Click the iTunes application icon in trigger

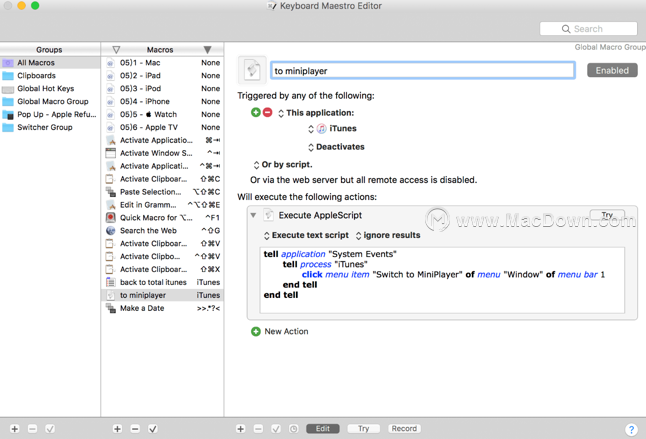click(x=321, y=128)
